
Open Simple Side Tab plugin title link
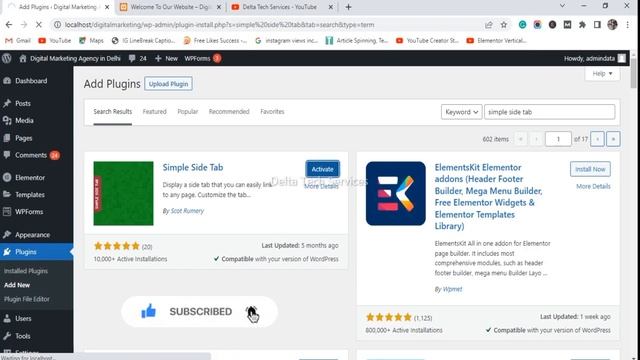click(193, 167)
